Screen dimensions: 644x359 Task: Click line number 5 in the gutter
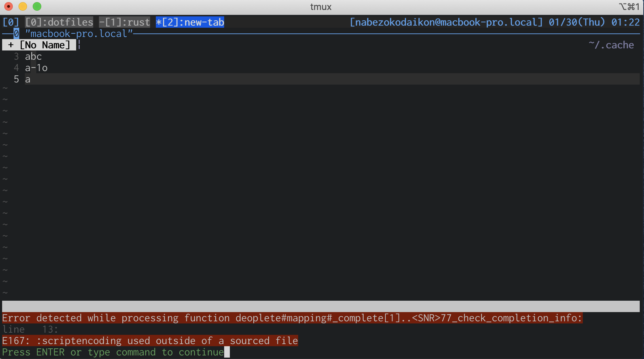(16, 79)
